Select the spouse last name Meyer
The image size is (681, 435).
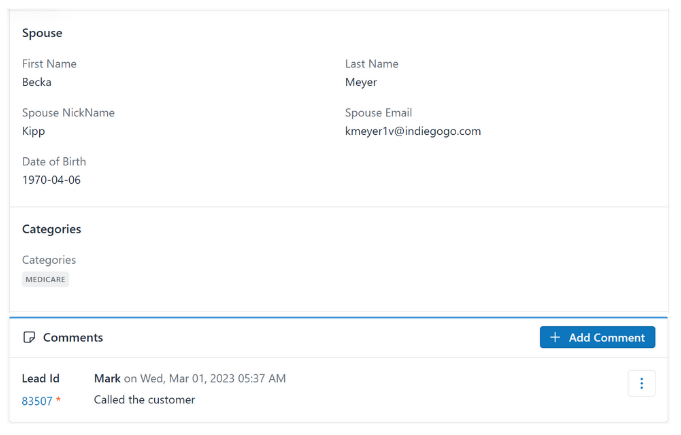(x=361, y=82)
